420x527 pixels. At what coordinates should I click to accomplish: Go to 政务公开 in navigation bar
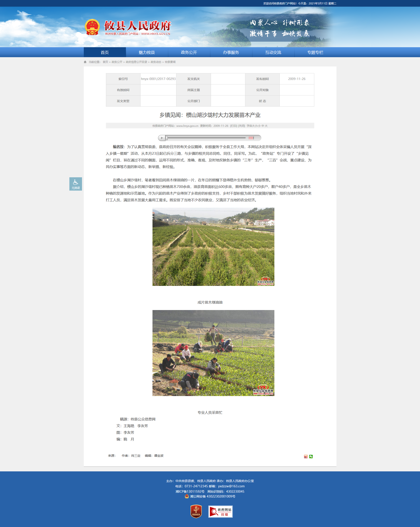pyautogui.click(x=189, y=52)
